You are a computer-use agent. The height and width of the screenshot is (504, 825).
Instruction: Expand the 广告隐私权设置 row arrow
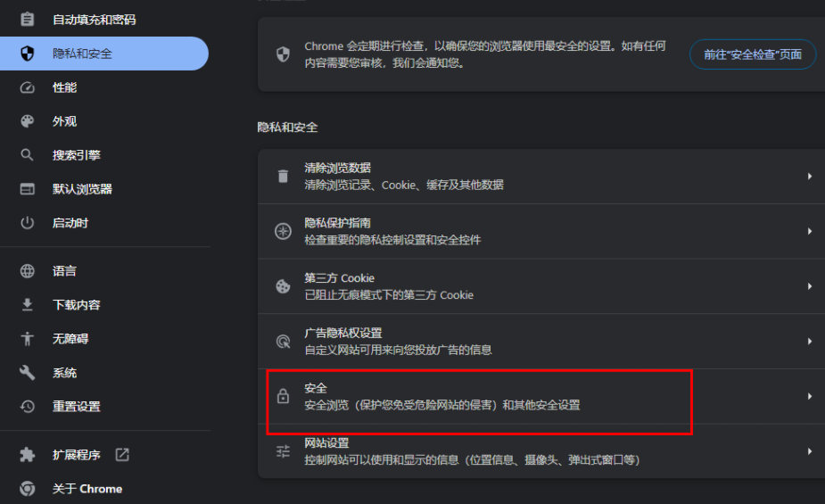[810, 342]
